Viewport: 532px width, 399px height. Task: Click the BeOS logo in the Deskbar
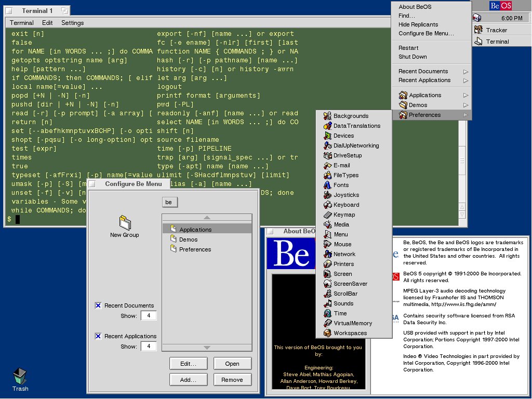pos(500,6)
